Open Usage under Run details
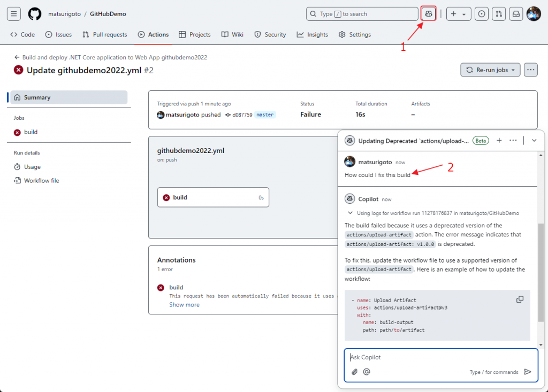548x392 pixels. coord(27,167)
